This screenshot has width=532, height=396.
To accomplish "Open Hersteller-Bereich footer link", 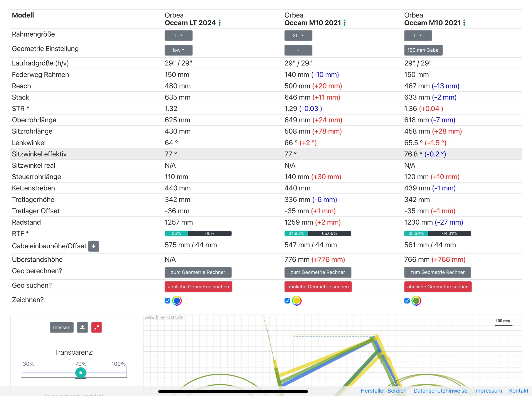I will pyautogui.click(x=384, y=391).
